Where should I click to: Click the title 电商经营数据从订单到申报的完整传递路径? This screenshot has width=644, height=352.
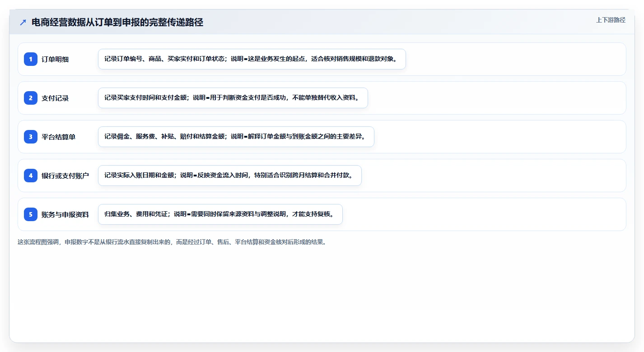(x=117, y=23)
